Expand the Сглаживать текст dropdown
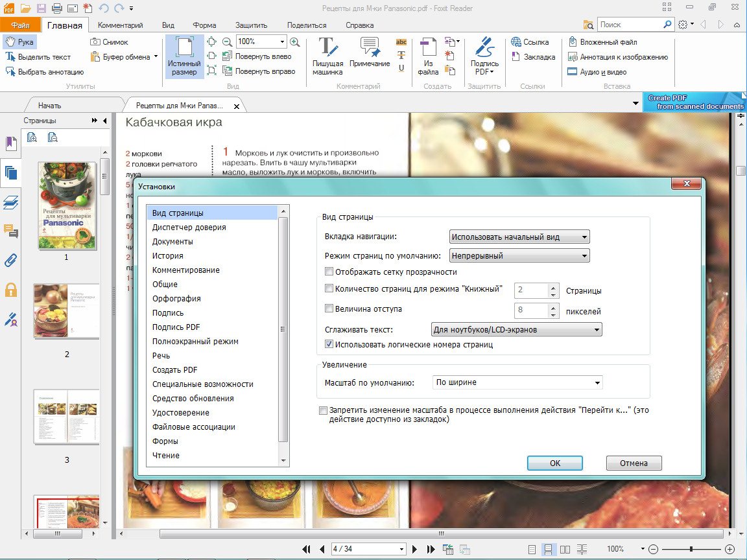 516,330
